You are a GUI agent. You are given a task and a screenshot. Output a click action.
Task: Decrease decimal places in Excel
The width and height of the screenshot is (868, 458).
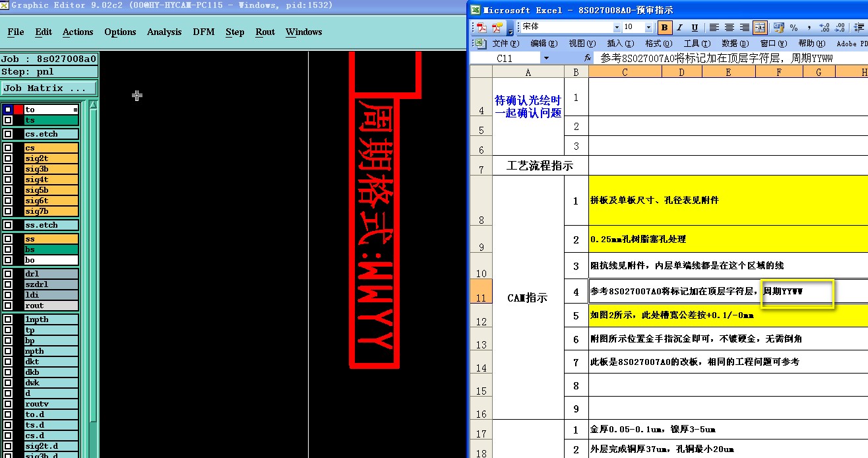pos(840,28)
